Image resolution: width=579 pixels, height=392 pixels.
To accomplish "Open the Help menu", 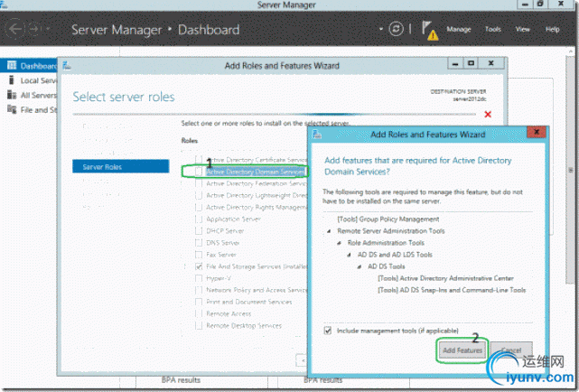I will [553, 29].
